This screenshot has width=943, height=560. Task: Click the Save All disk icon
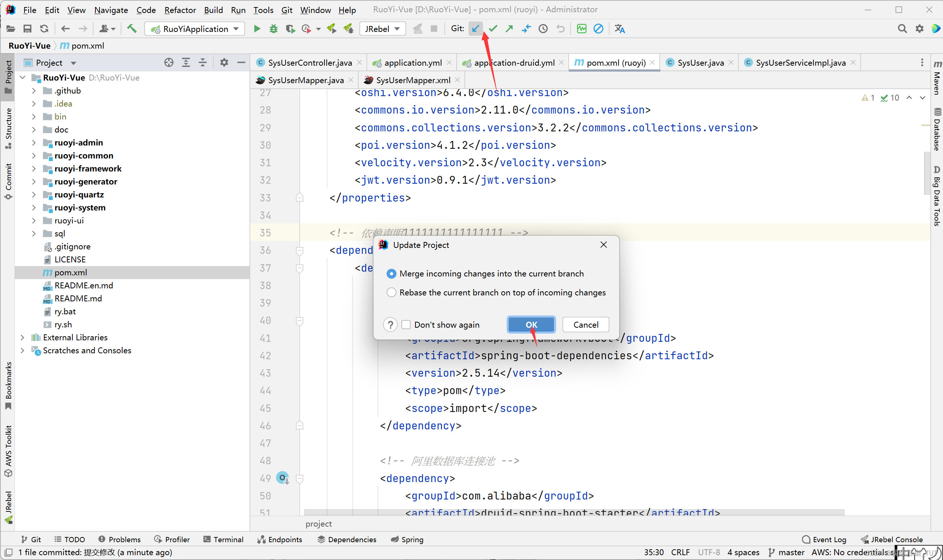click(27, 29)
